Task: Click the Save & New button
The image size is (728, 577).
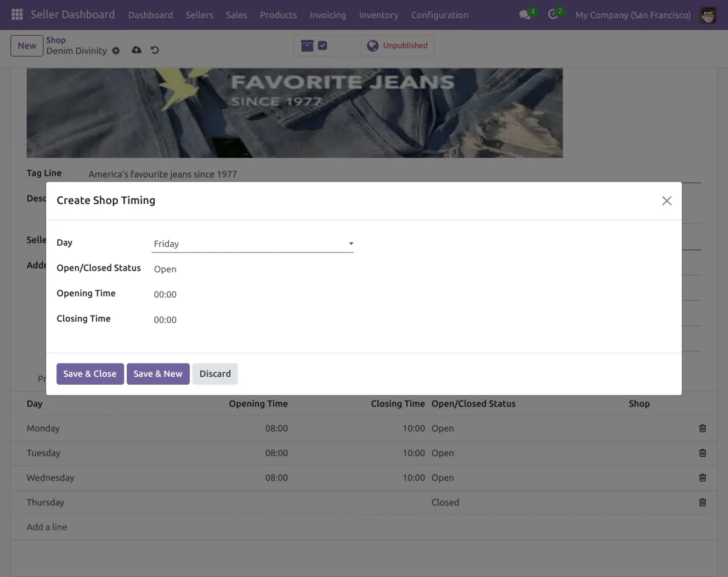Action: pyautogui.click(x=158, y=374)
